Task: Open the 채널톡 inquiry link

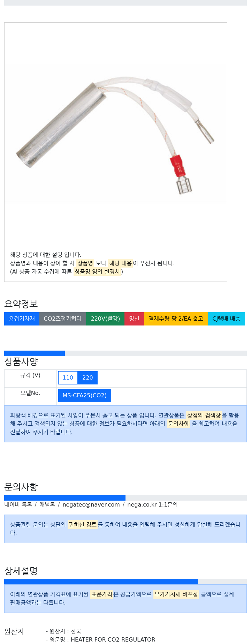Action: click(x=47, y=505)
